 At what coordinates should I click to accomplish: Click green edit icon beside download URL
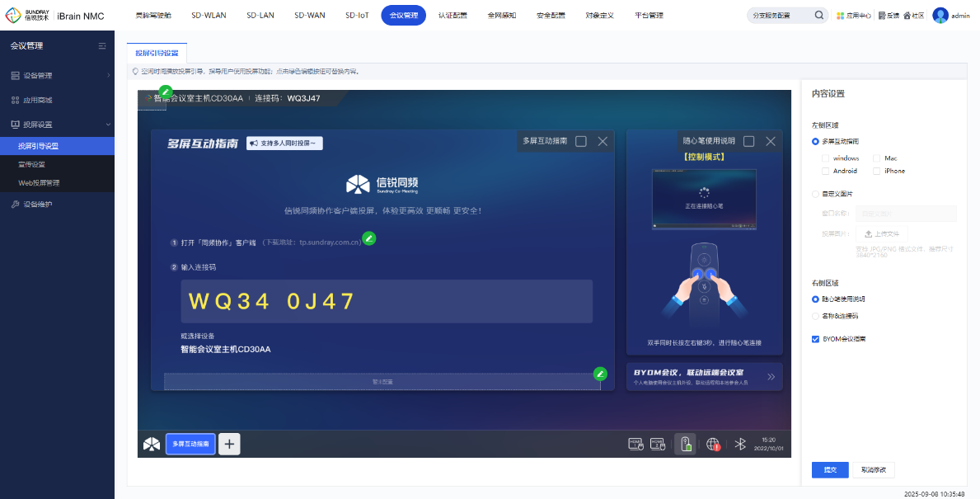point(369,238)
